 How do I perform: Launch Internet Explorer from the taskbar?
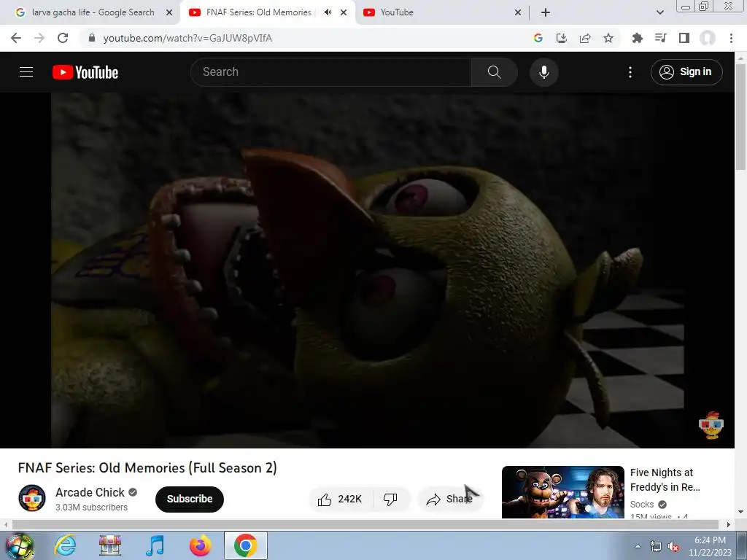click(x=65, y=545)
